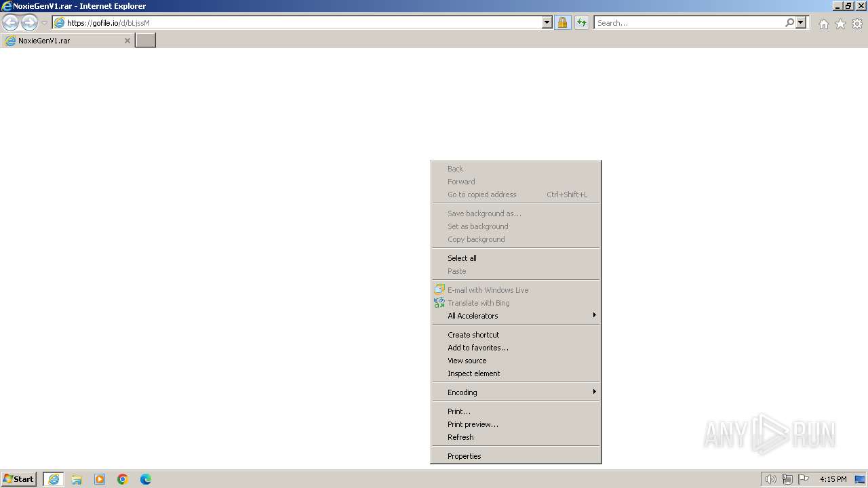The width and height of the screenshot is (868, 488).
Task: Choose View source menu item
Action: tap(516, 361)
